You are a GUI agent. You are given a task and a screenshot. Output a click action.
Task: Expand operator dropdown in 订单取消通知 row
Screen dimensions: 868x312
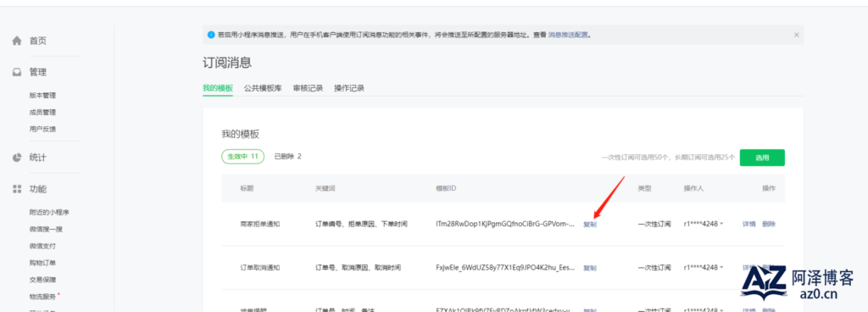click(722, 268)
